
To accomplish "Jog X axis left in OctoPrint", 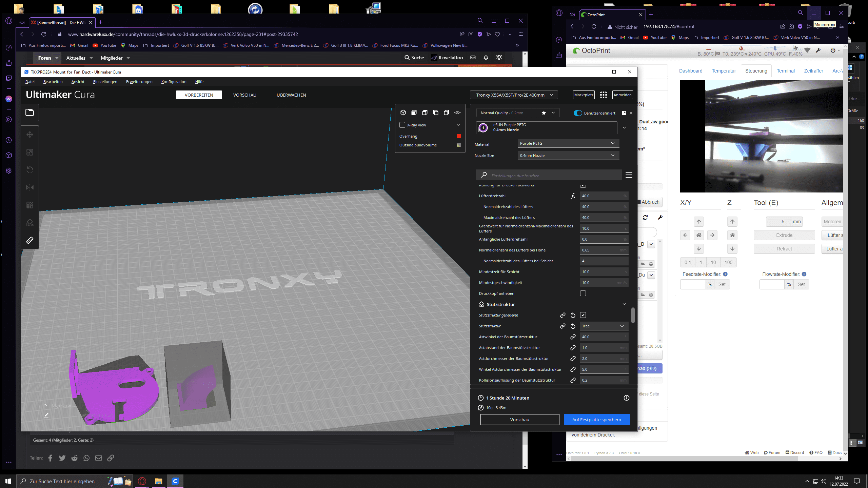I will [x=685, y=235].
